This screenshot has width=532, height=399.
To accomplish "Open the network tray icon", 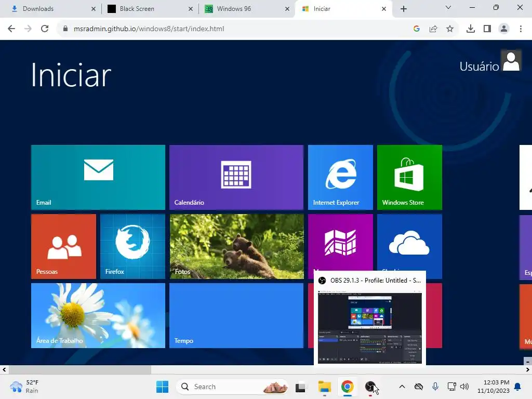I will (451, 387).
